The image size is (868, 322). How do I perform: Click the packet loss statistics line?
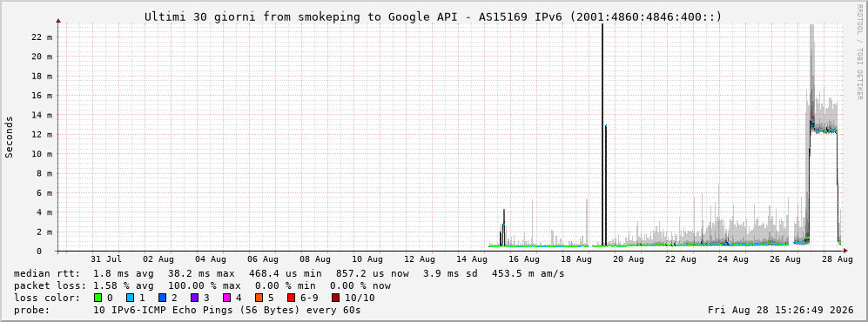[202, 285]
